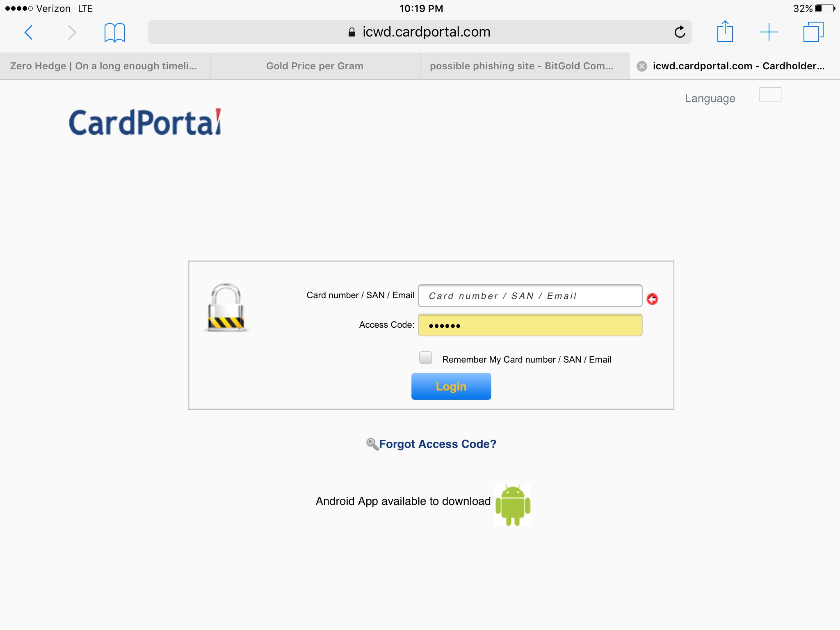Switch to the Zero Hedge tab
Image resolution: width=840 pixels, height=630 pixels.
pyautogui.click(x=103, y=66)
